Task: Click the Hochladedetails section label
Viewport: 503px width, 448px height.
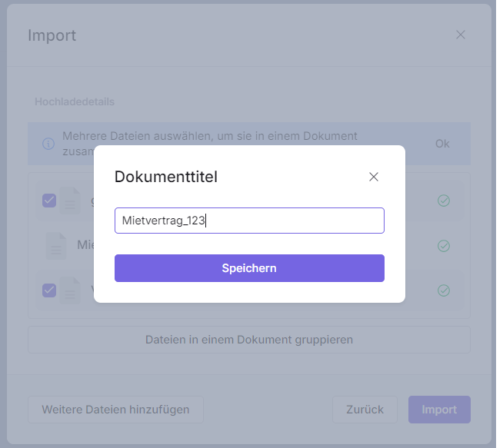Action: 75,101
